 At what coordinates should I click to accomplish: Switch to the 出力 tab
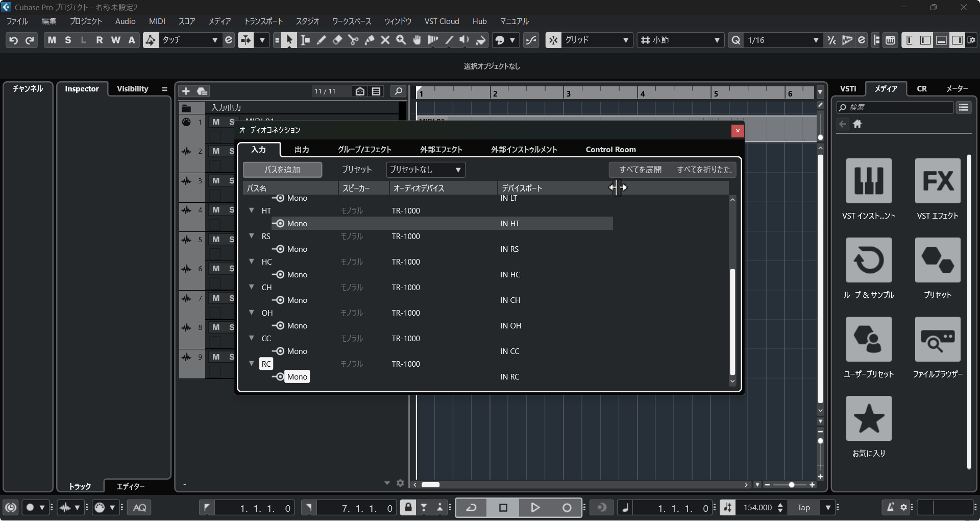(302, 150)
